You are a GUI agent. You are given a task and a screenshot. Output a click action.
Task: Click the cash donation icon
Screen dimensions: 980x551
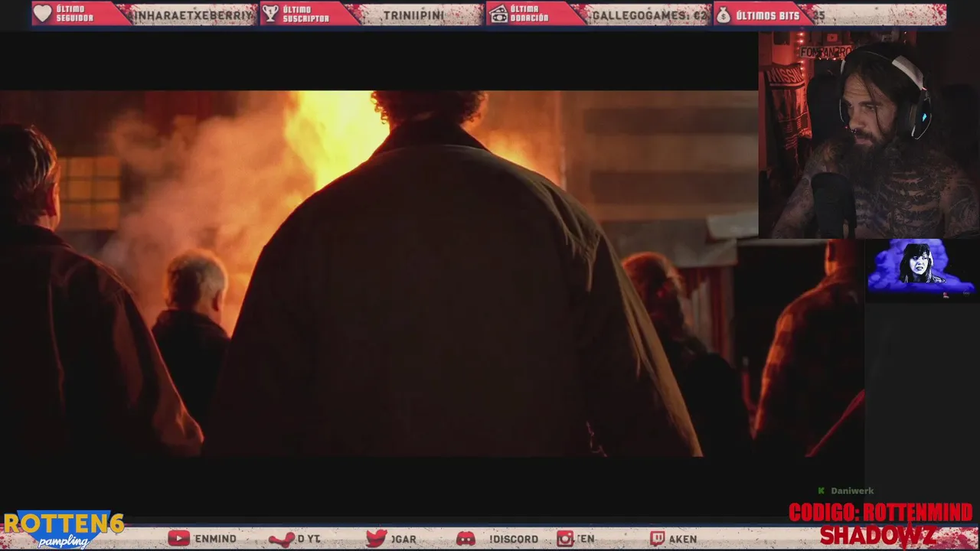click(498, 14)
